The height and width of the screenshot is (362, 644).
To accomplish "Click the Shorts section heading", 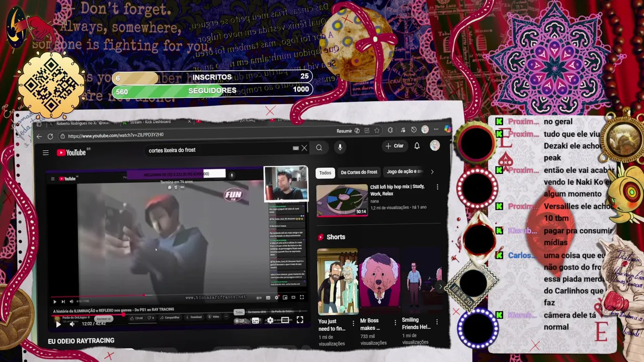I will (x=336, y=237).
